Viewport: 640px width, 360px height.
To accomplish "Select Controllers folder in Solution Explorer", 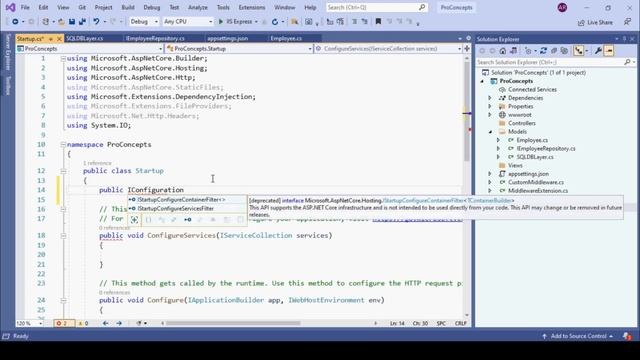I will pos(522,123).
